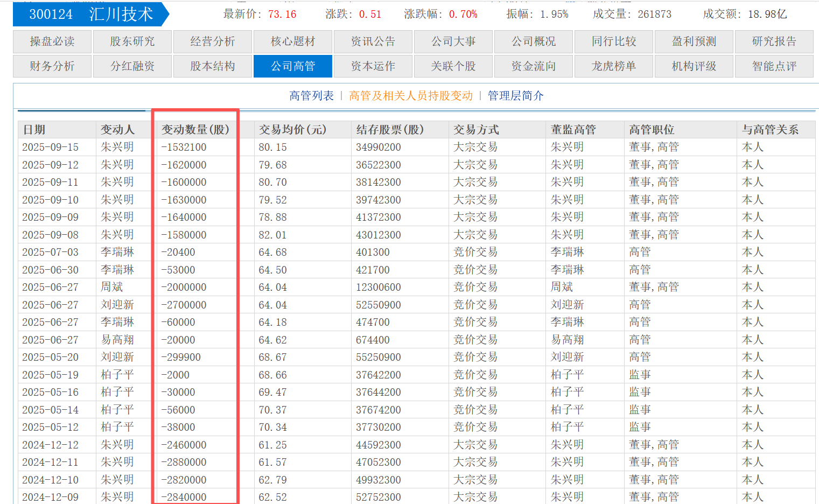Switch to 股本结构 tab
The width and height of the screenshot is (819, 504).
213,66
